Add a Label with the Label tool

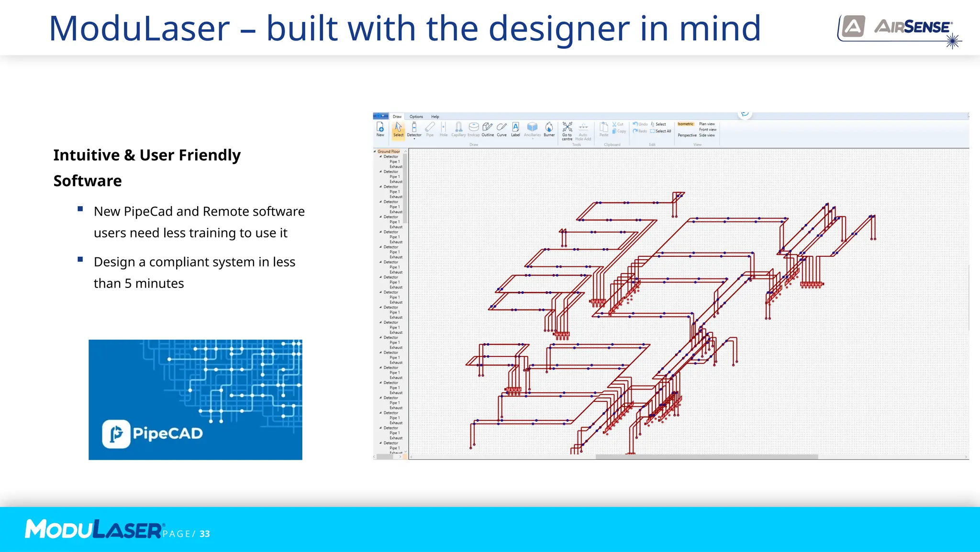click(x=515, y=129)
